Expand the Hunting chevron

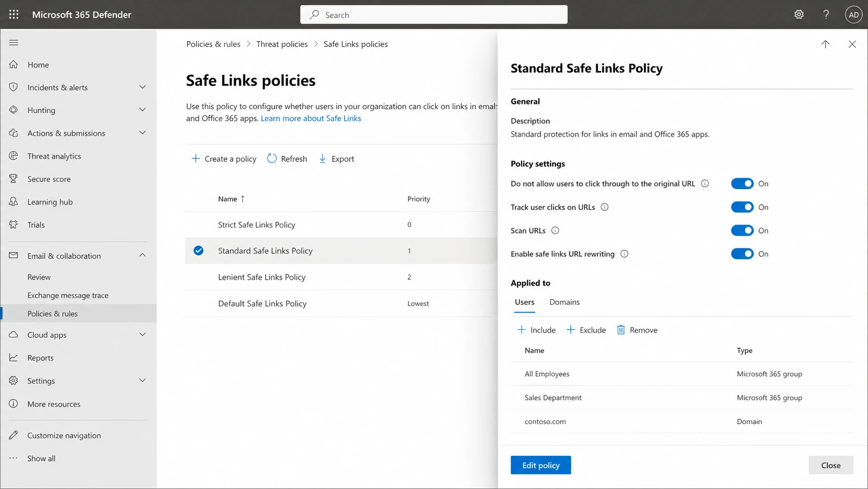(x=142, y=110)
